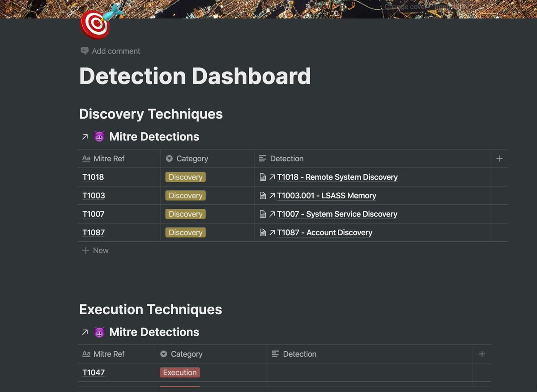Click the Discovery tag in the T1087 row
Screen dimensions: 537x392
(185, 232)
